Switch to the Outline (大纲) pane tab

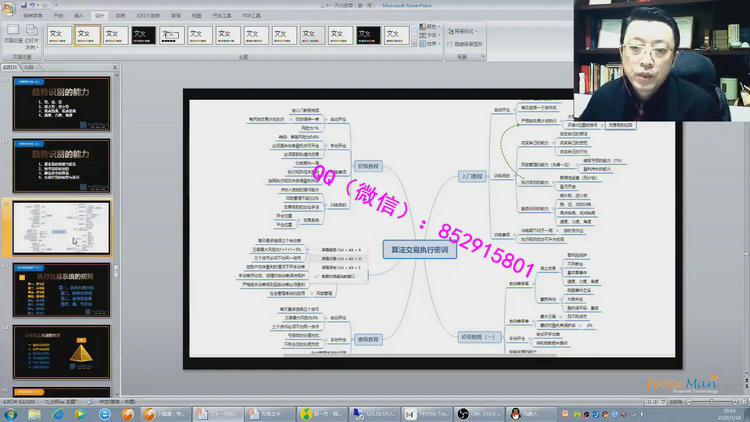pyautogui.click(x=28, y=67)
